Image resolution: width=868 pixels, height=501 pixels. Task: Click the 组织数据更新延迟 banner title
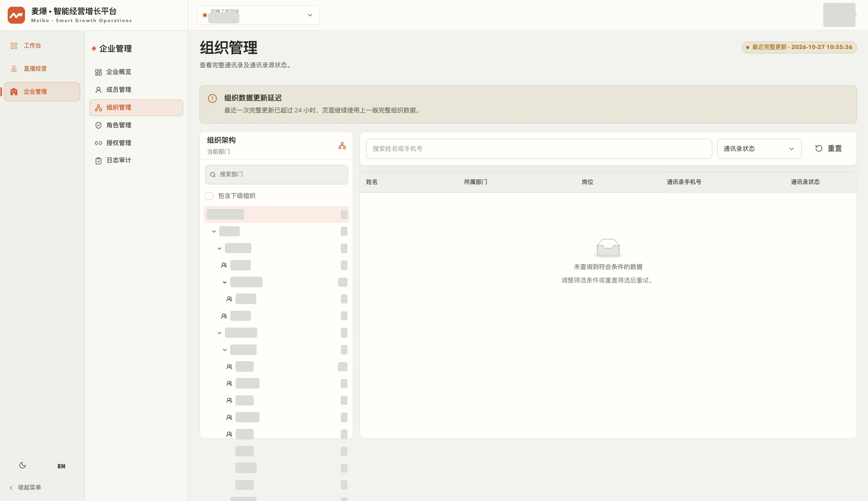253,98
